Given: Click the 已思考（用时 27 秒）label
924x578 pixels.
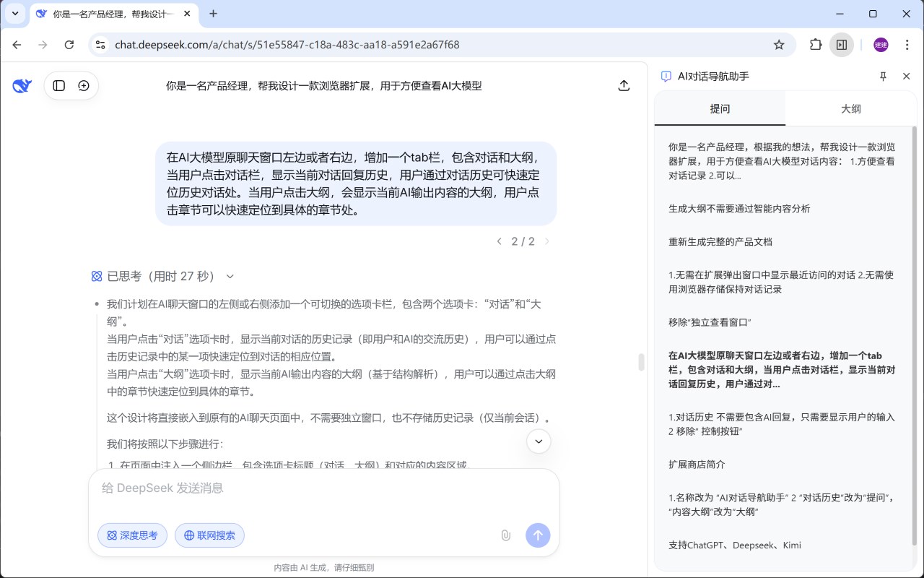Looking at the screenshot, I should [x=162, y=276].
